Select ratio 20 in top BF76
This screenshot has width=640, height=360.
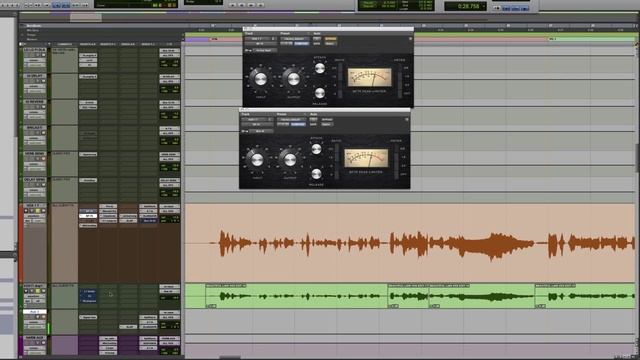[335, 68]
